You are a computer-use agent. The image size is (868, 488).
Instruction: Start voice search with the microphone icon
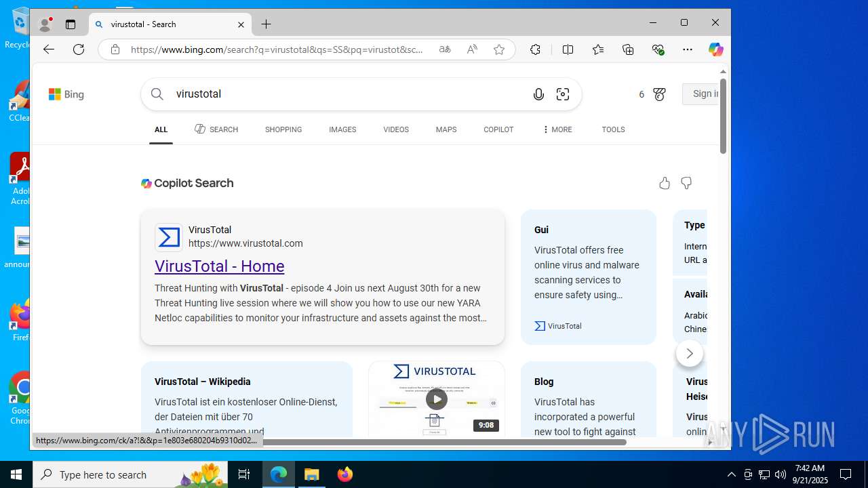tap(538, 94)
